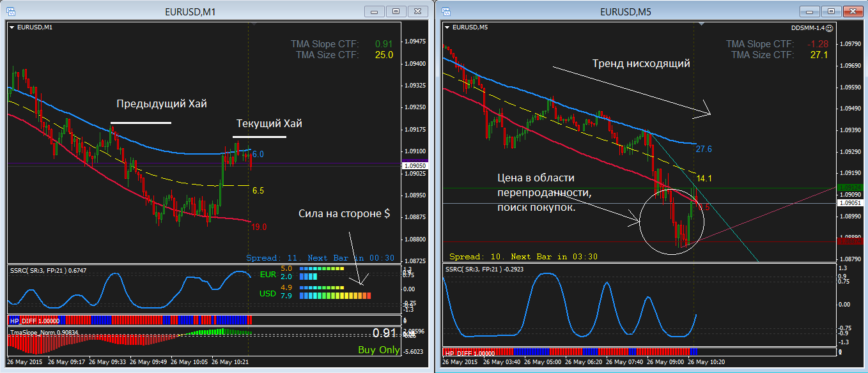Image resolution: width=868 pixels, height=373 pixels.
Task: Close the EURUSD,M1 chart window
Action: [x=417, y=11]
